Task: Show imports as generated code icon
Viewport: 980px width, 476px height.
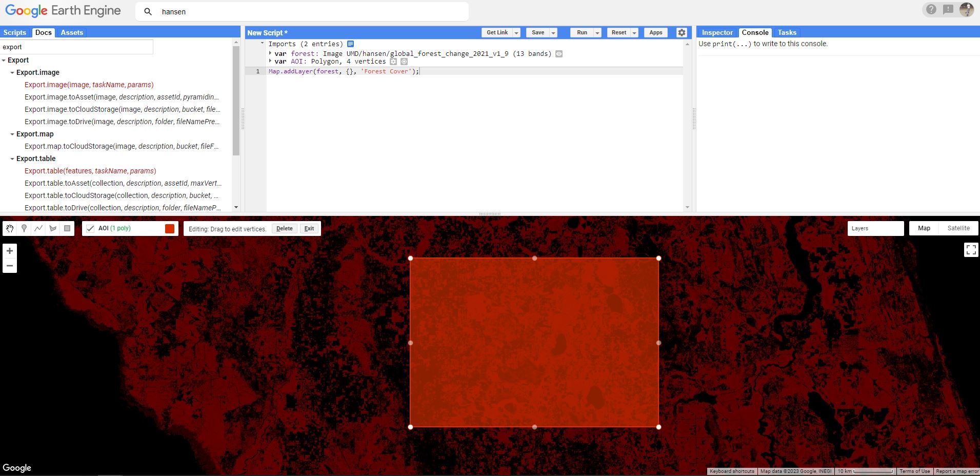Action: [x=351, y=44]
